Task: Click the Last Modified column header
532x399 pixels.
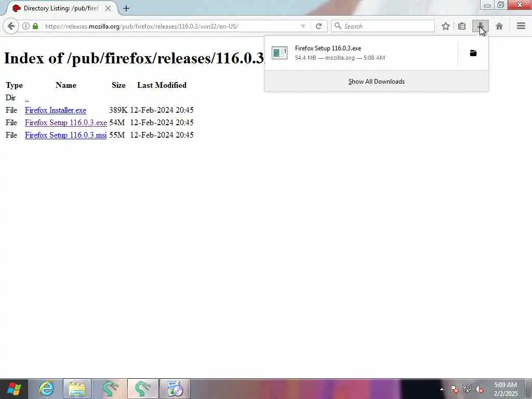Action: point(162,85)
